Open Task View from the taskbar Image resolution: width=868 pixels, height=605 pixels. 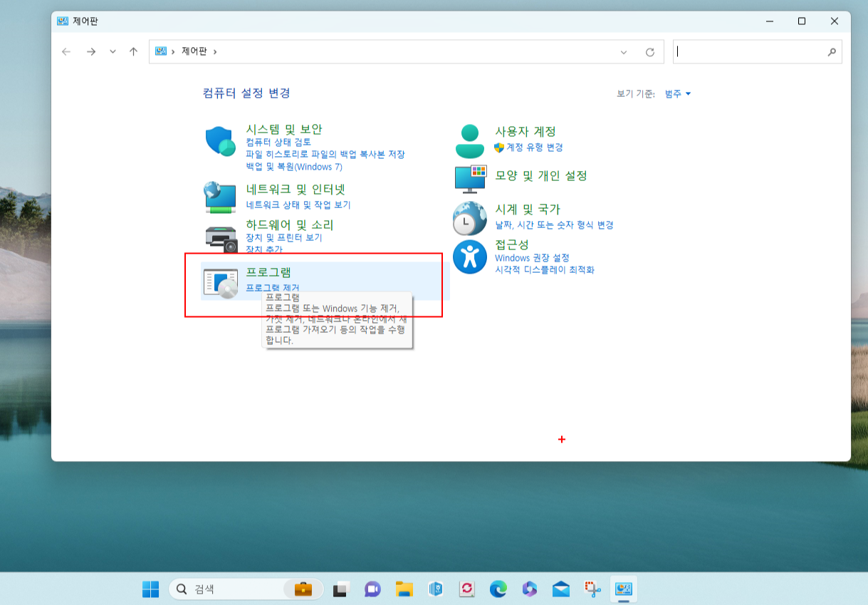(340, 589)
